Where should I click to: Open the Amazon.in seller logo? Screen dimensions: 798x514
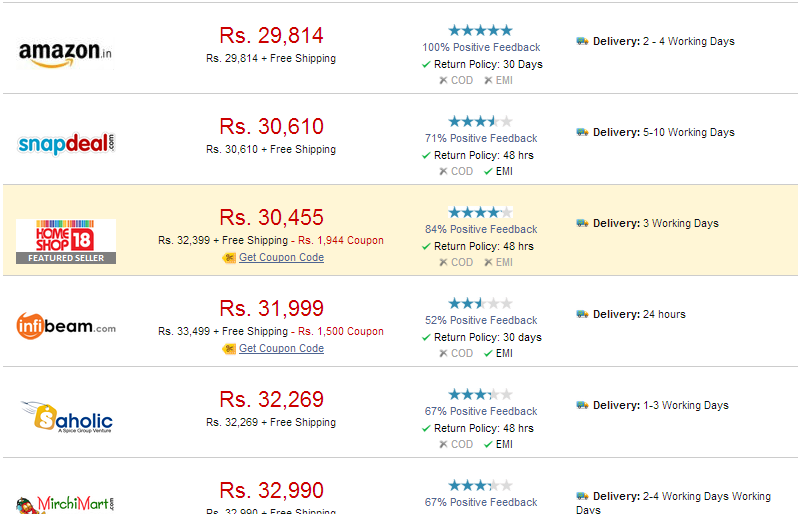click(x=65, y=54)
